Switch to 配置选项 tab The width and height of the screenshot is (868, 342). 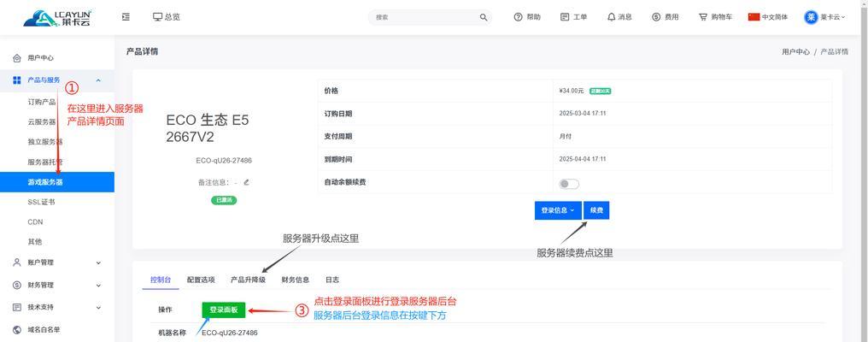(x=201, y=280)
